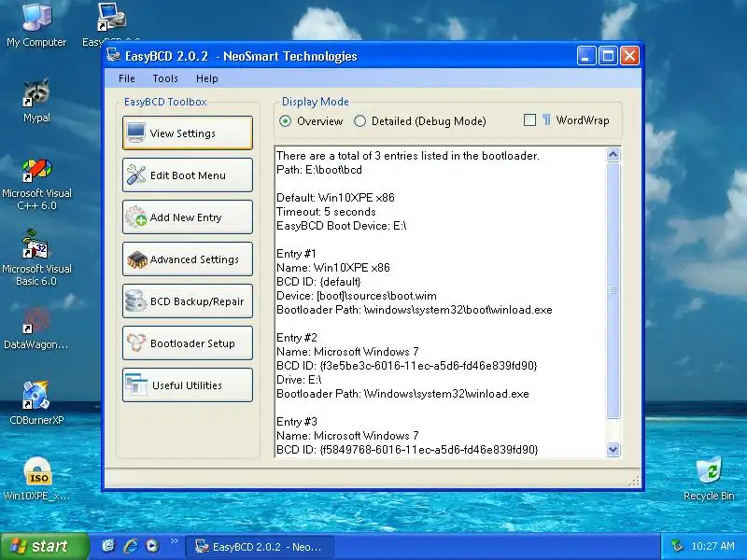Click the system tray network icon
Viewport: 747px width, 560px height.
[677, 546]
